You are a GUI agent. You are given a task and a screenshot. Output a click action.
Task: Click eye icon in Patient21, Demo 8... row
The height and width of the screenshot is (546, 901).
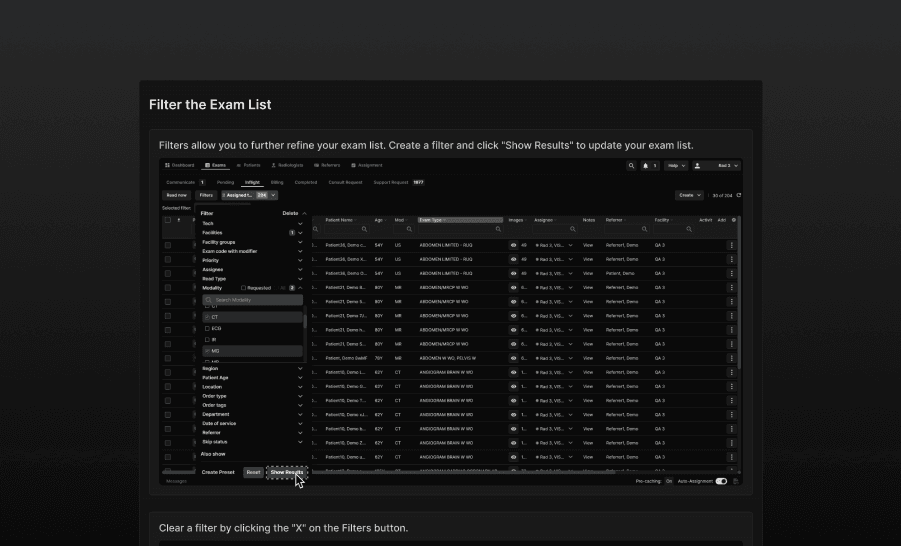513,288
